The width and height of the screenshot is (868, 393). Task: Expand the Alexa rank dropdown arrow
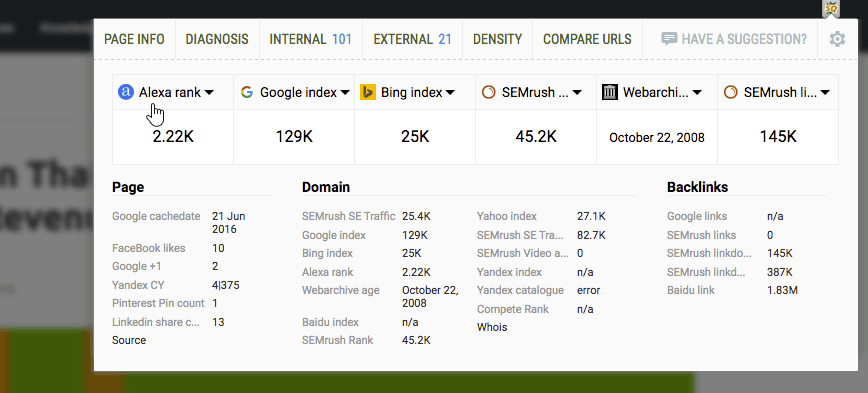209,92
